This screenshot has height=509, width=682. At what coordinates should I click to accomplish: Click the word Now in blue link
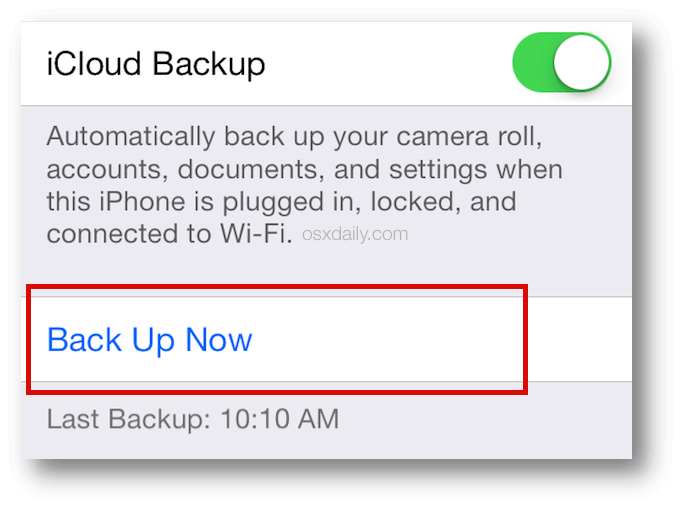click(x=219, y=339)
